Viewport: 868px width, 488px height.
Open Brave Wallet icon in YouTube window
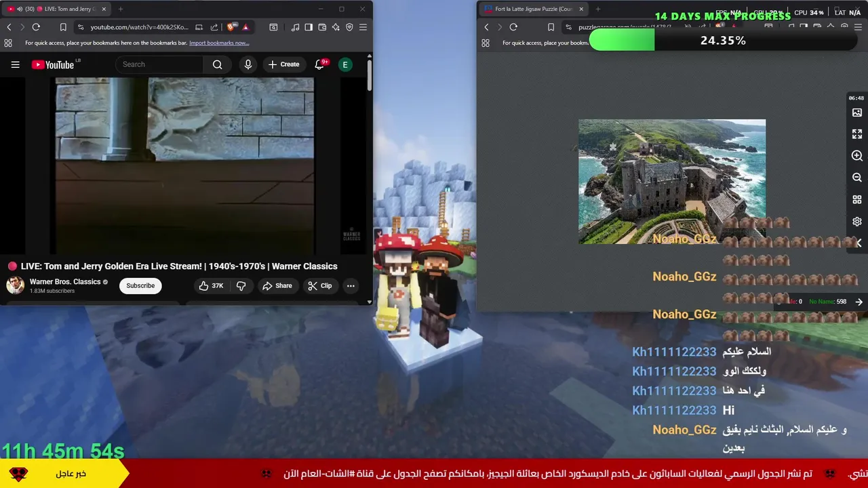pos(322,27)
